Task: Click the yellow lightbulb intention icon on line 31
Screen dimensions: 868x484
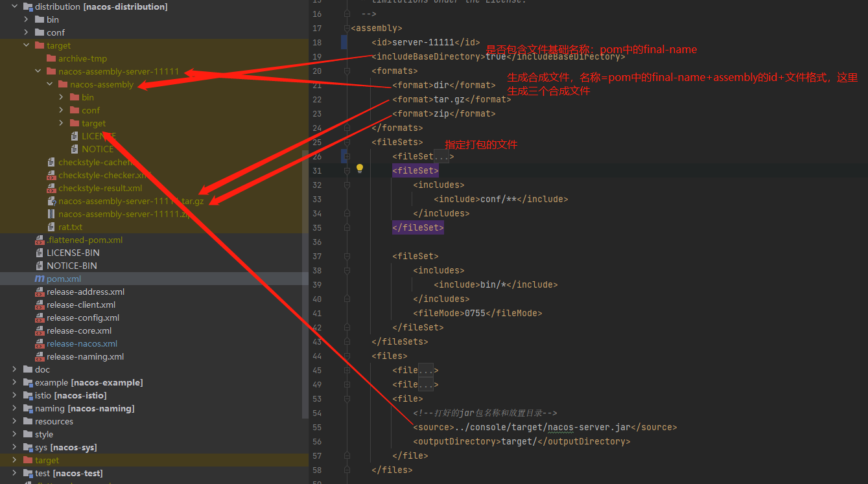Action: coord(360,169)
